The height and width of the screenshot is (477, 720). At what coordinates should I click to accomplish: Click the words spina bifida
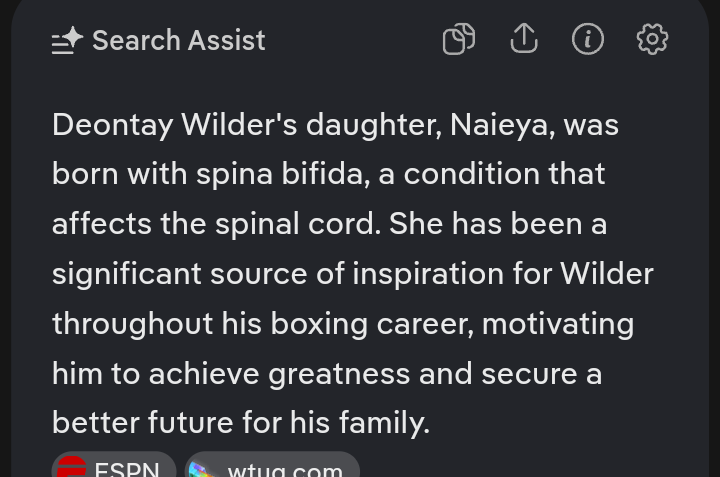(x=283, y=174)
